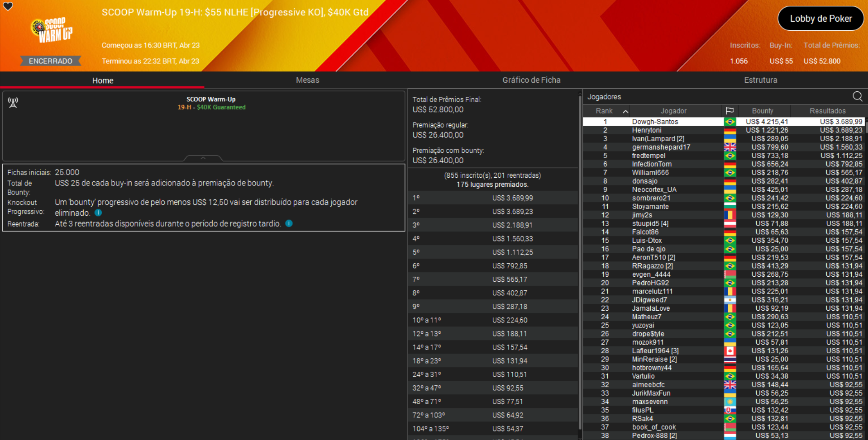
Task: Click the info icon after Knockout Progressivo text
Action: pyautogui.click(x=98, y=213)
